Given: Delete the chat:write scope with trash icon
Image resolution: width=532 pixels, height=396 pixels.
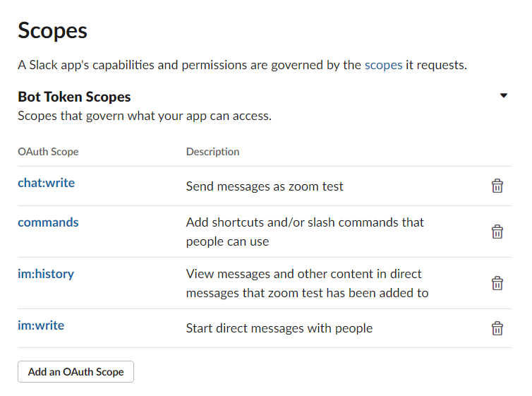Looking at the screenshot, I should (x=497, y=186).
